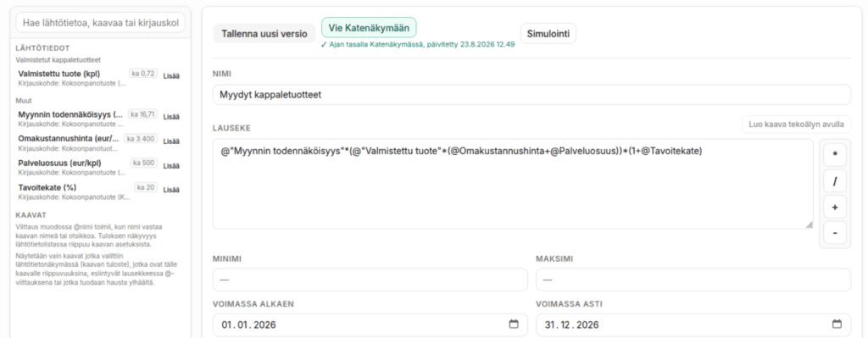Image resolution: width=868 pixels, height=338 pixels.
Task: Click the LÄHTÖTIEDOT section heading
Action: [42, 48]
